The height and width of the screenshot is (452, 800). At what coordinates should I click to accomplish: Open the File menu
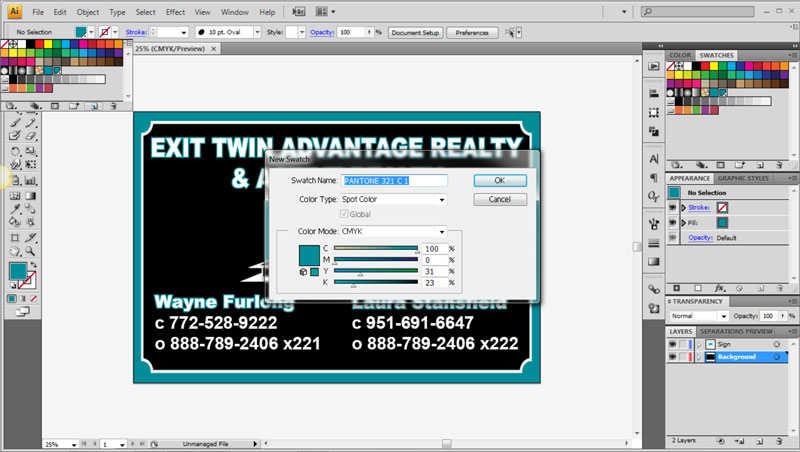click(38, 12)
